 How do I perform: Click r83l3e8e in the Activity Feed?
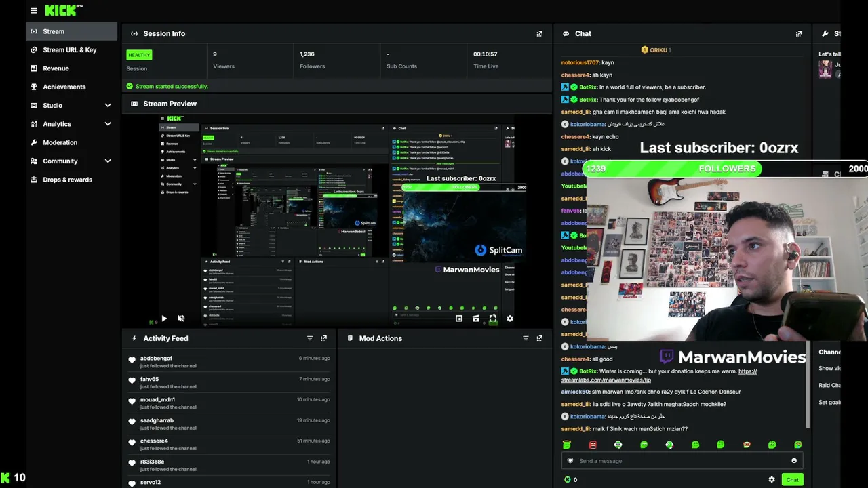pos(152,462)
